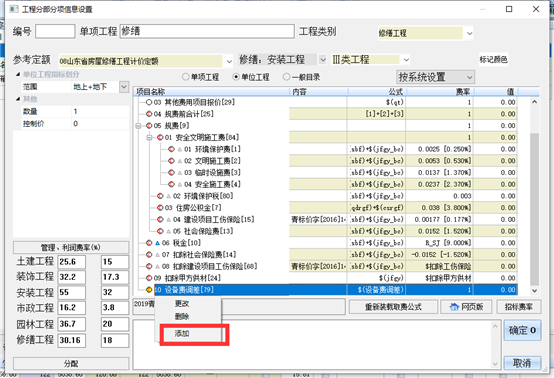Screen dimensions: 554x378
Task: Click the 管理、利润费率(%) header button
Action: click(x=71, y=247)
